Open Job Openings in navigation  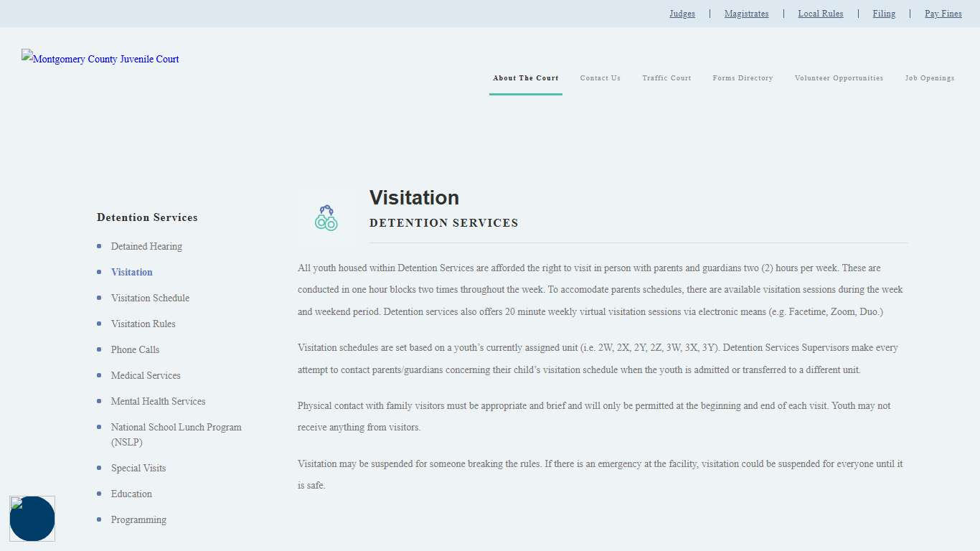929,78
